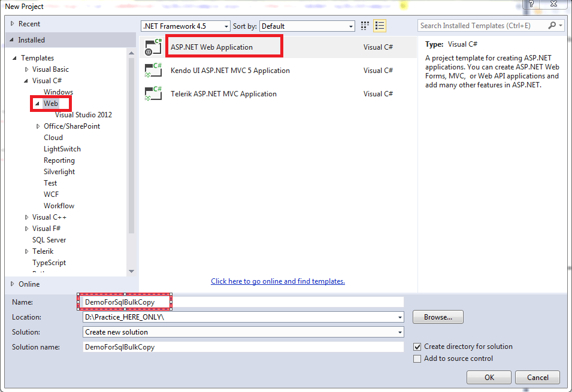Collapse the Installed section
572x392 pixels.
pos(11,39)
